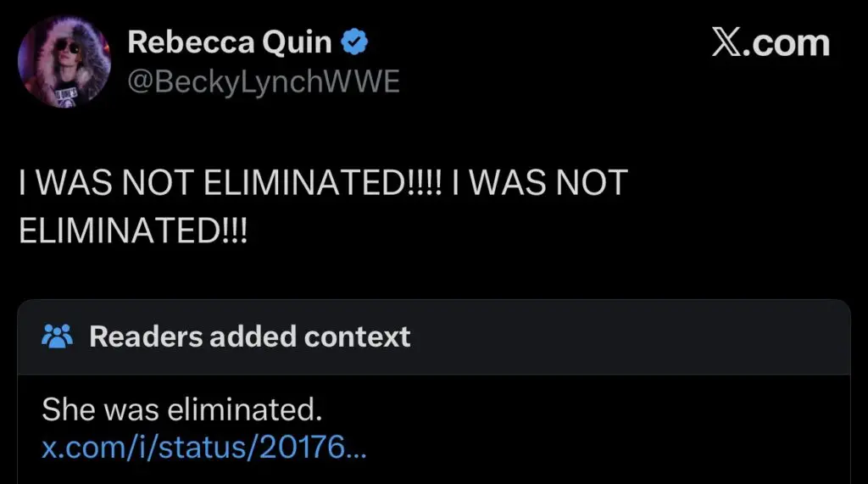Click the word 'Readers' in note header
868x484 pixels.
144,337
